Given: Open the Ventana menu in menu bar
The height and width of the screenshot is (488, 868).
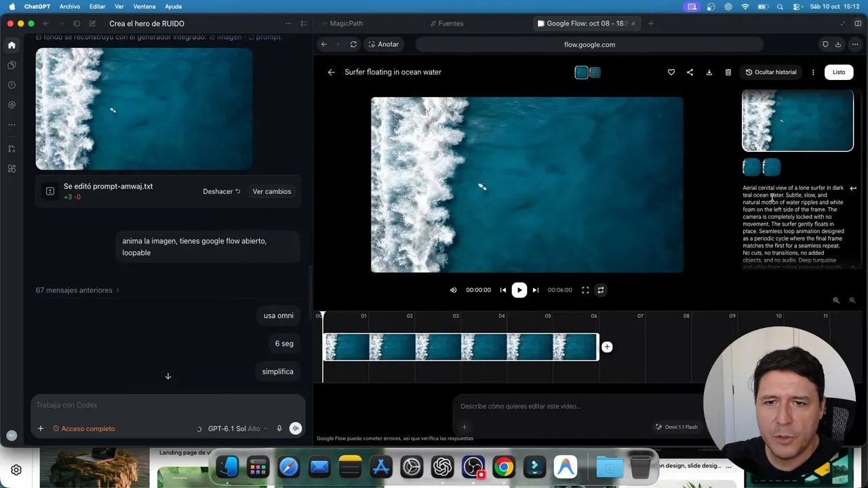Looking at the screenshot, I should point(143,6).
